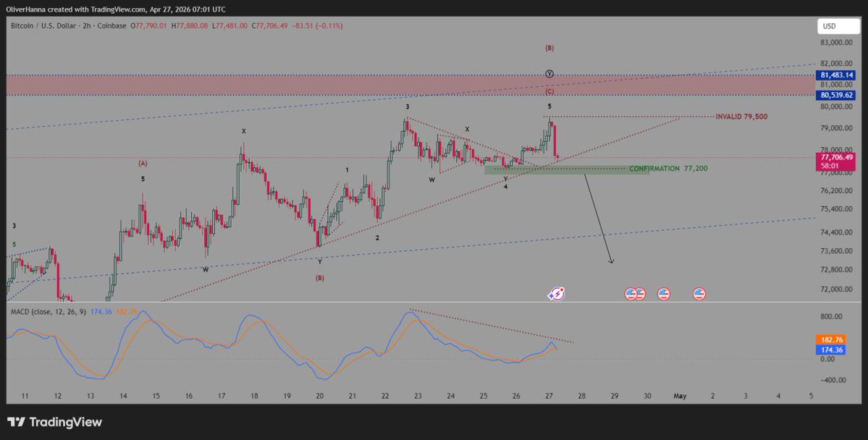This screenshot has height=440, width=868.
Task: Select the rightmost US flag event icon
Action: [699, 293]
